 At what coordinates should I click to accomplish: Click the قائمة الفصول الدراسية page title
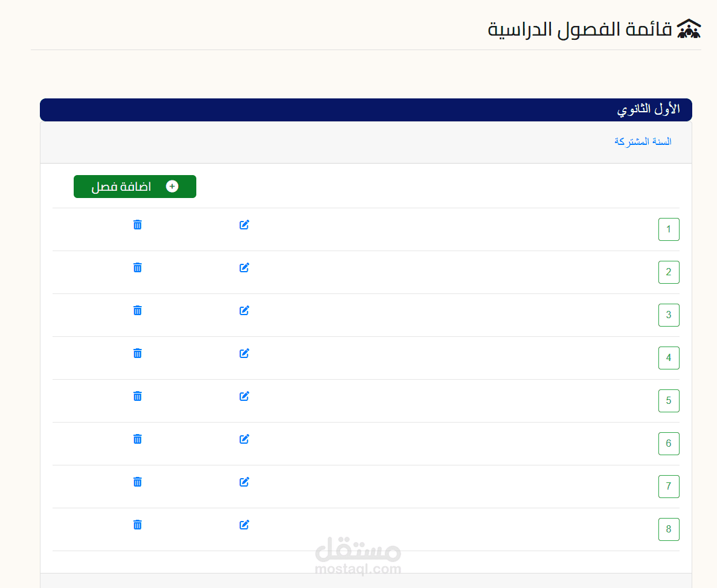pyautogui.click(x=580, y=30)
